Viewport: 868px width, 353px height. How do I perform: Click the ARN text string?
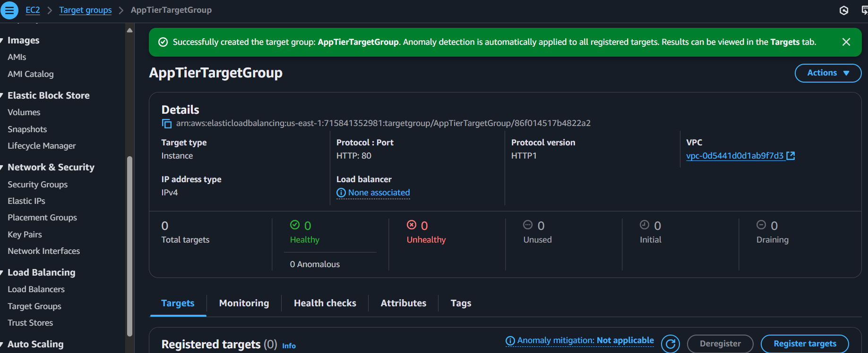coord(383,123)
